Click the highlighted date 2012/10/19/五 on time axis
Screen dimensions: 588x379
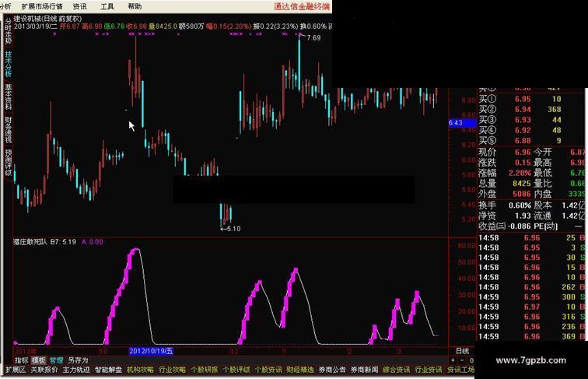151,351
